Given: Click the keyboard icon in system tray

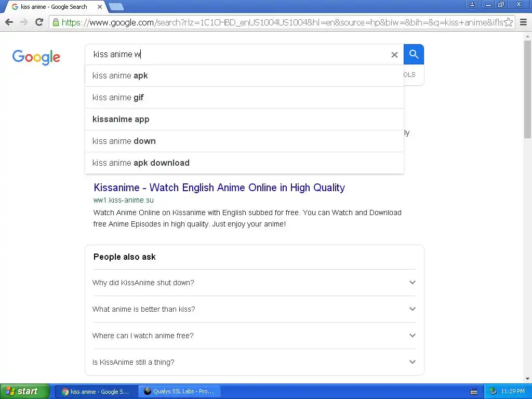Looking at the screenshot, I should (x=474, y=392).
